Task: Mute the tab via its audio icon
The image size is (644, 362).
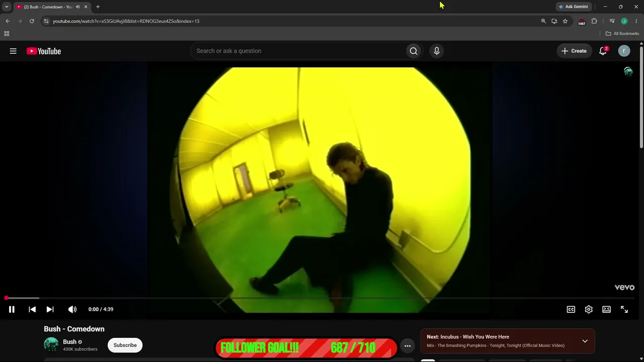Action: point(77,7)
